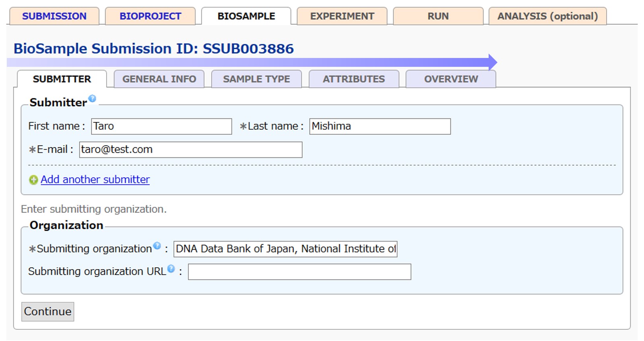Viewport: 644px width, 341px height.
Task: Click help icon beside Submitting organization label
Action: [x=157, y=246]
